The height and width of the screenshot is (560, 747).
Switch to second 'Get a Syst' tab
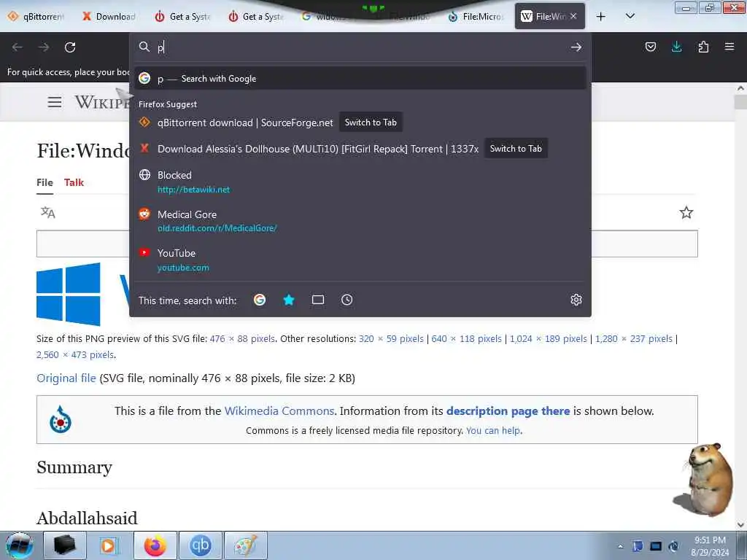[x=256, y=17]
